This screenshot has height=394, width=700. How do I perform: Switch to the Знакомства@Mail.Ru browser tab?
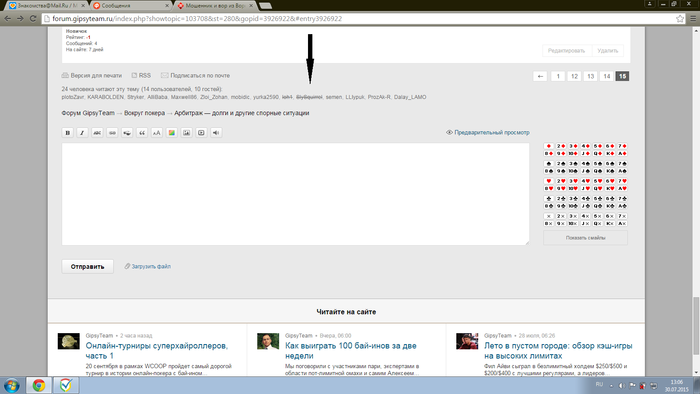47,6
